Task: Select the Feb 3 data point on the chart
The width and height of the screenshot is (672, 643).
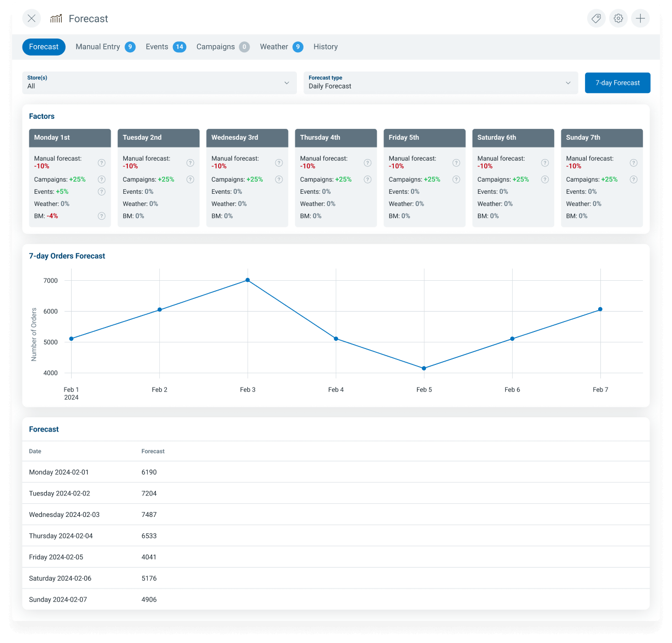Action: [x=248, y=280]
